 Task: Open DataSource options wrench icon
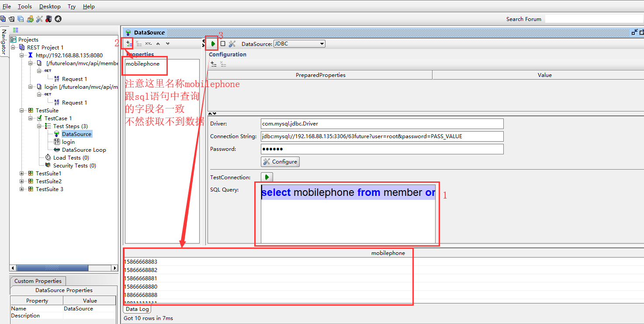point(232,44)
